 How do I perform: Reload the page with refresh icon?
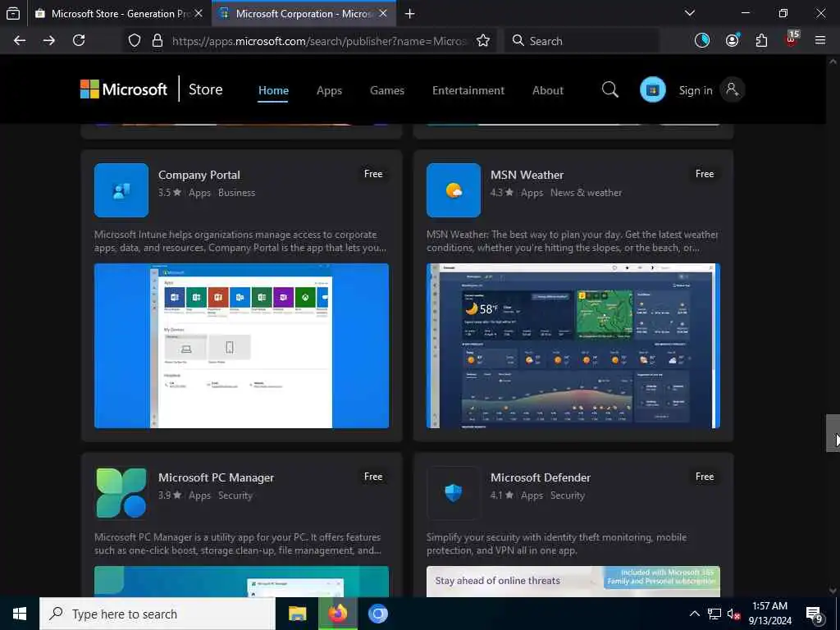(x=79, y=41)
